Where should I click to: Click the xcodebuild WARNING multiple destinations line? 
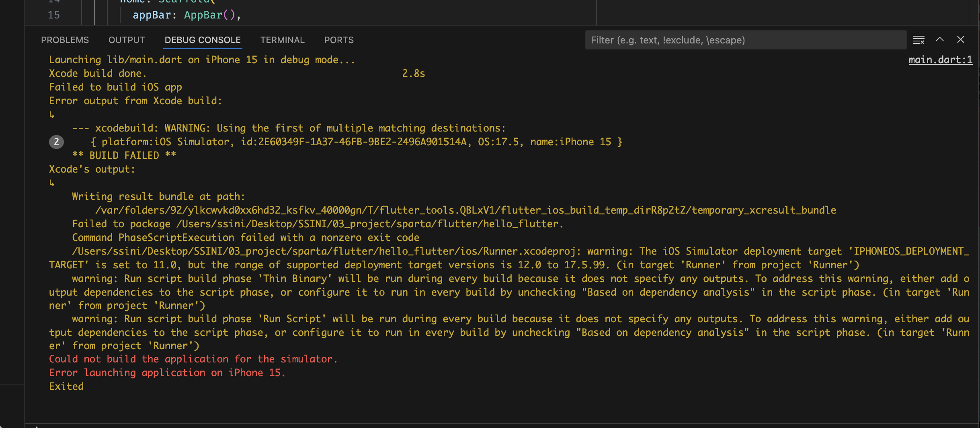[x=289, y=128]
